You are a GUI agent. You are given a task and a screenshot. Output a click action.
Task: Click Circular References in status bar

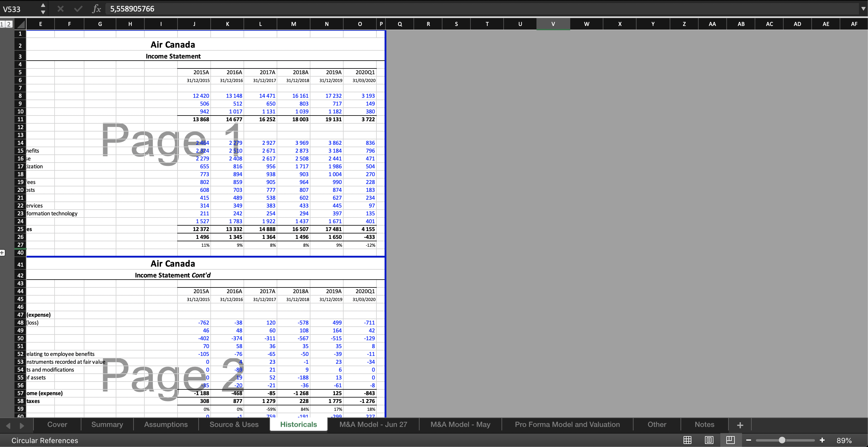coord(45,441)
